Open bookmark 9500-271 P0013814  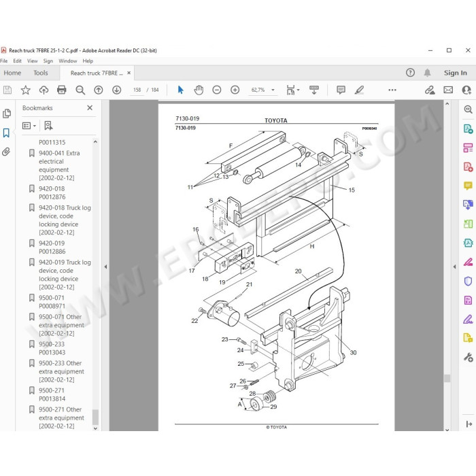tap(52, 394)
